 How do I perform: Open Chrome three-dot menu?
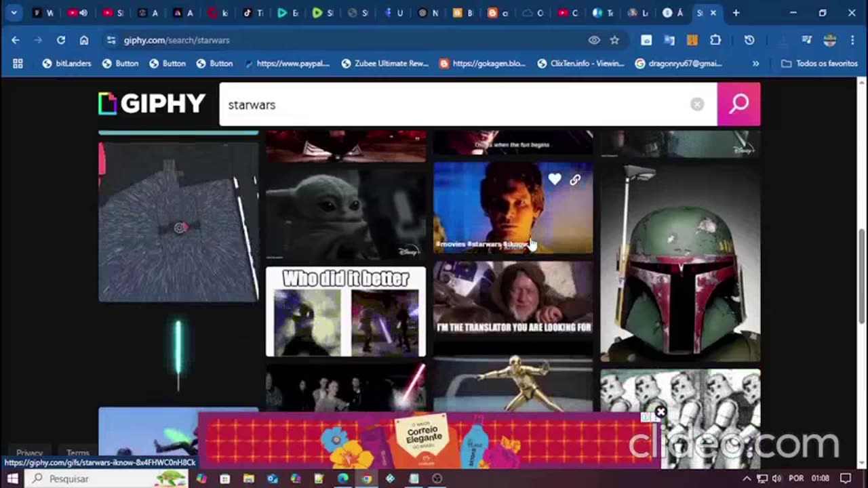(x=852, y=40)
